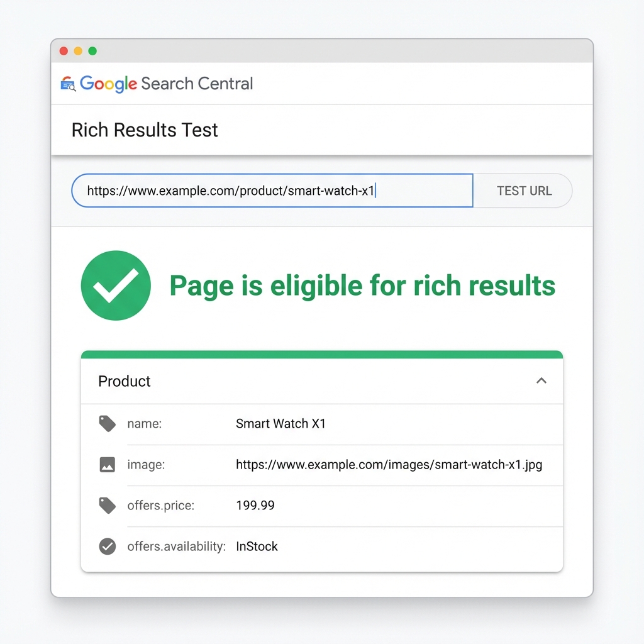Click the Page is eligible status message

[362, 285]
